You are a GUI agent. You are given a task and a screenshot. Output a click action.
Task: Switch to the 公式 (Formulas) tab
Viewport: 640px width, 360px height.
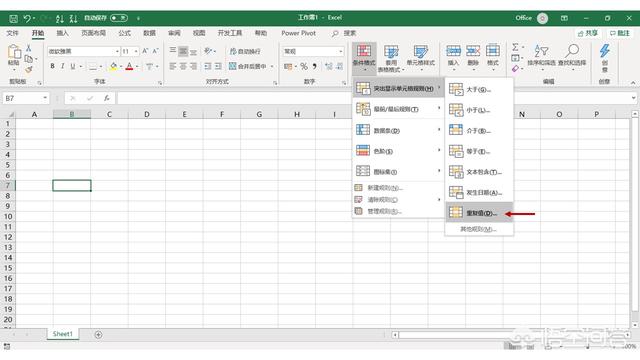124,33
